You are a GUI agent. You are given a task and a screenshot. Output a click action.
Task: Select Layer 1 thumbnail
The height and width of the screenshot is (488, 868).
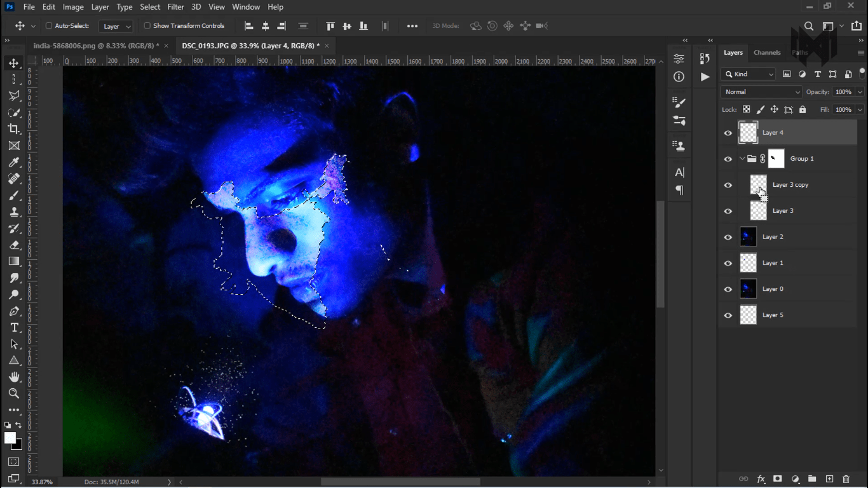click(x=749, y=263)
